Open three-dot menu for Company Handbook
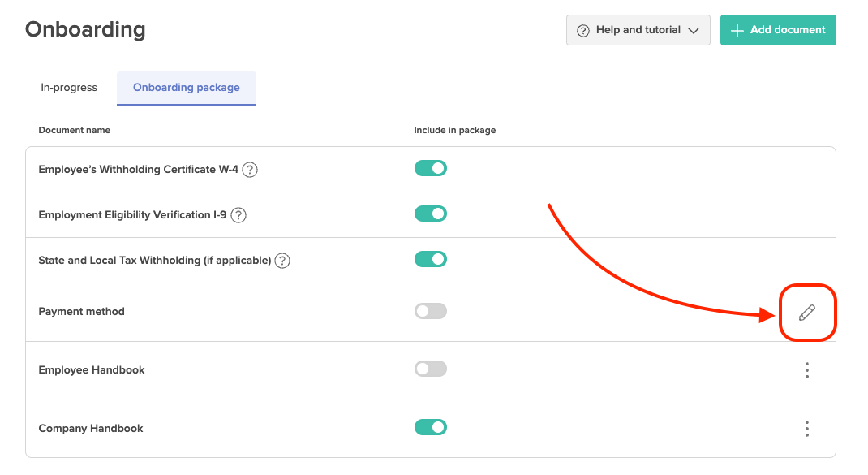The width and height of the screenshot is (868, 475). coord(806,429)
